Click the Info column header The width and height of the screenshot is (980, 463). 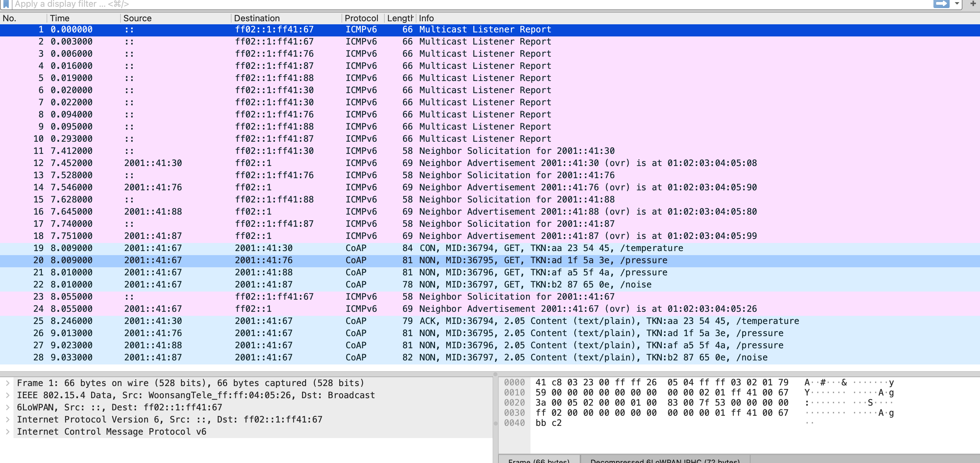[426, 18]
